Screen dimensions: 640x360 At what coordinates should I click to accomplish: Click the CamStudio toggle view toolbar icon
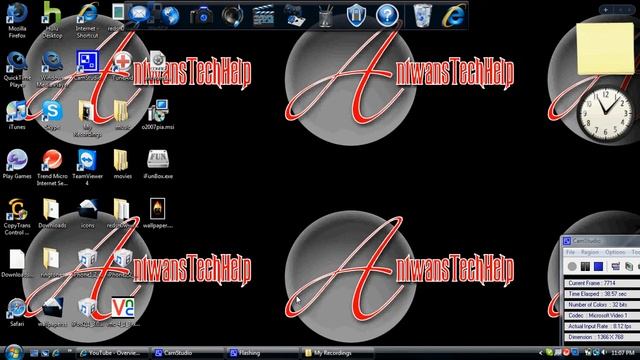pos(616,267)
